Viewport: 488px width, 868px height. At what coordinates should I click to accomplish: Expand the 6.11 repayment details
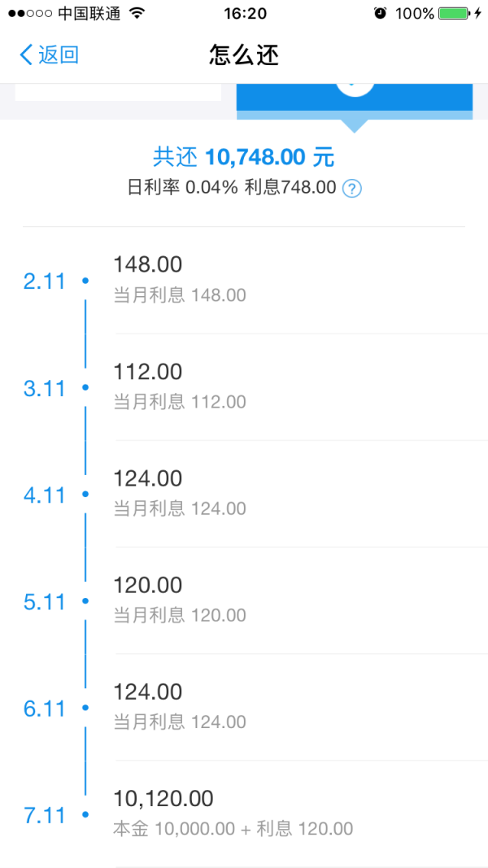[x=244, y=706]
